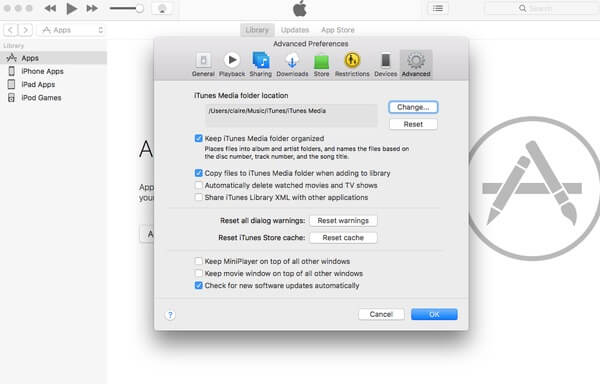Open the Restrictions preferences pane
Screen dimensions: 600x384
(352, 64)
